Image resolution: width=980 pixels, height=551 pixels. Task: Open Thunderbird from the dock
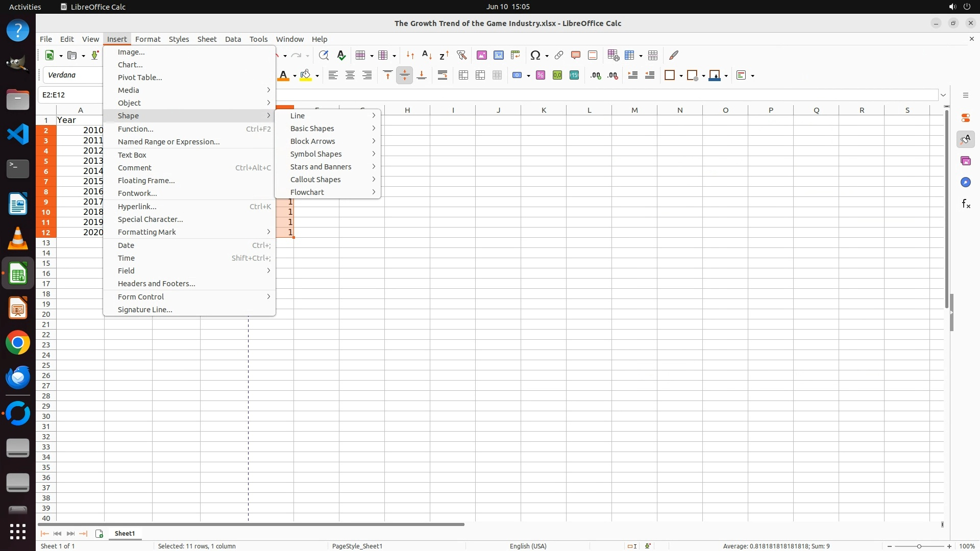(x=18, y=378)
